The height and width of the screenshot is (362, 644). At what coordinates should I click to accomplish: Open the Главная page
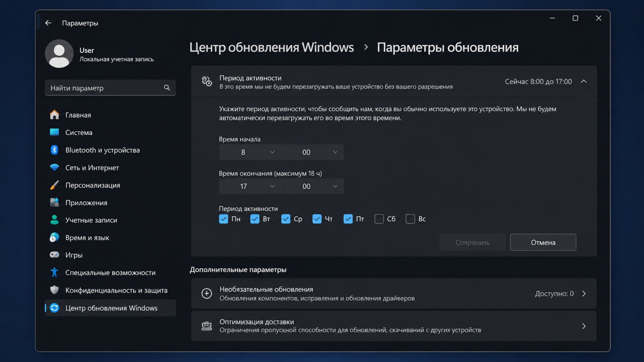[x=110, y=115]
